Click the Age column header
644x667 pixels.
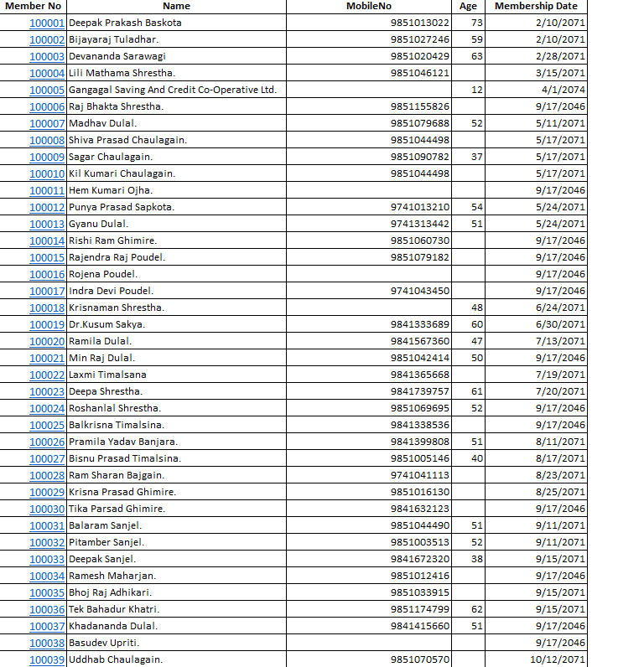pyautogui.click(x=468, y=6)
